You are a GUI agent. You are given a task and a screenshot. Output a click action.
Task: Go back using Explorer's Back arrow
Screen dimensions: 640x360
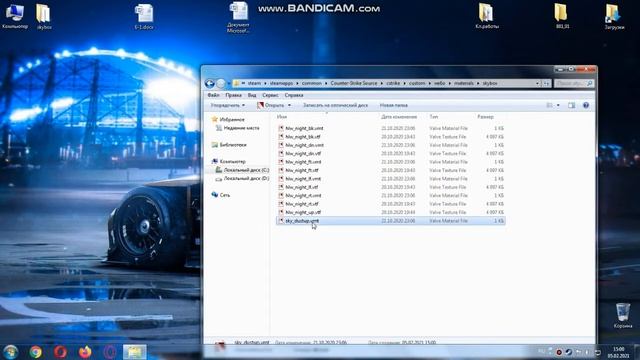point(210,83)
